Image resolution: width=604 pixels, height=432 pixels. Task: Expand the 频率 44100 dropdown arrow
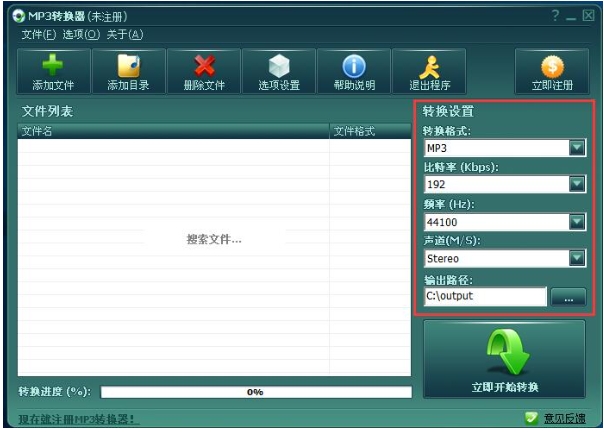pyautogui.click(x=577, y=222)
